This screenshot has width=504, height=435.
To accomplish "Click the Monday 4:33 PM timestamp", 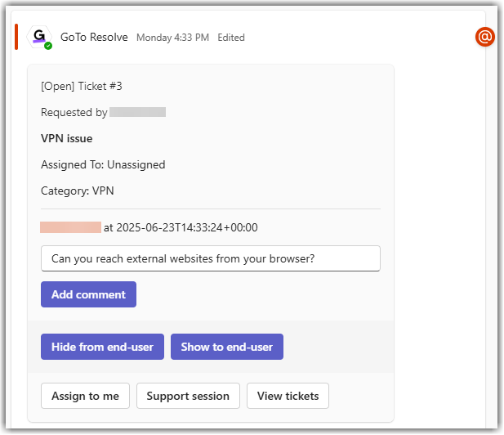I will pyautogui.click(x=172, y=38).
